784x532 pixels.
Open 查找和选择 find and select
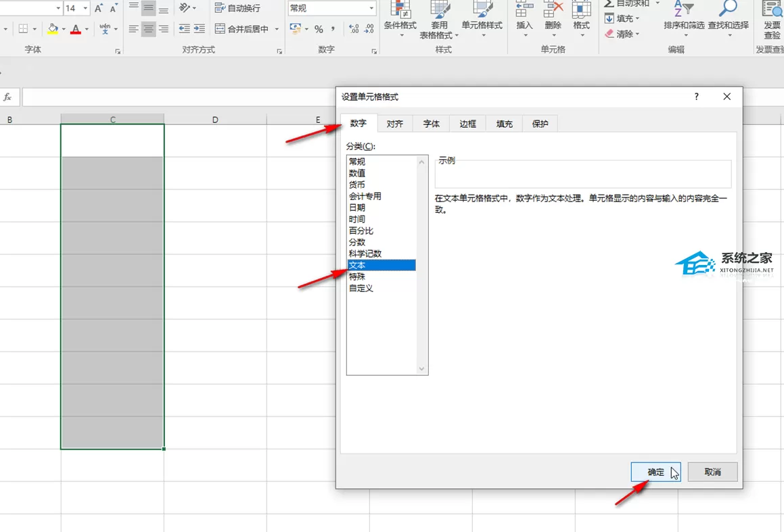729,19
